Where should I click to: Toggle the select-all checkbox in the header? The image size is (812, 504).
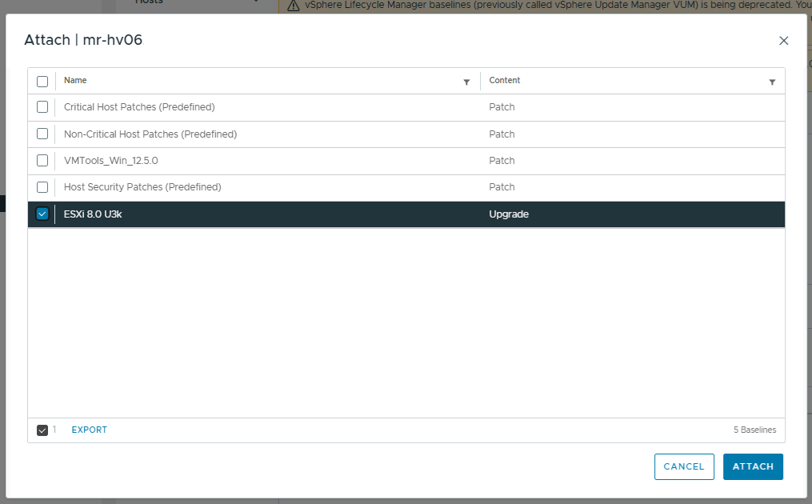[42, 82]
